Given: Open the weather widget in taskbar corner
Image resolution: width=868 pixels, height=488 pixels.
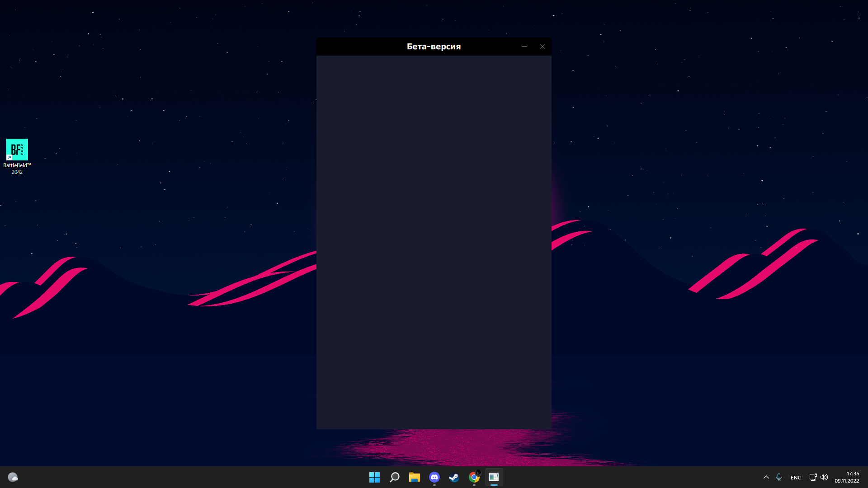Looking at the screenshot, I should pyautogui.click(x=13, y=477).
